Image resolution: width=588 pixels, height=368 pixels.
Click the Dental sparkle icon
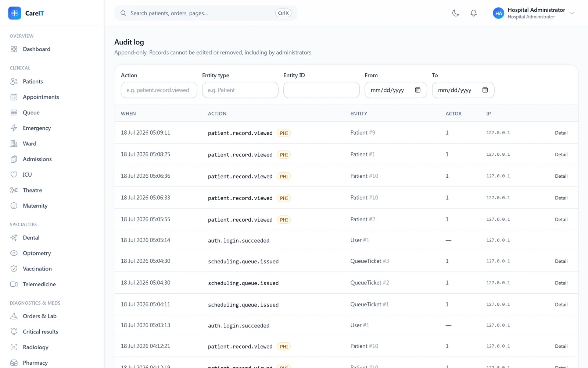coord(14,238)
